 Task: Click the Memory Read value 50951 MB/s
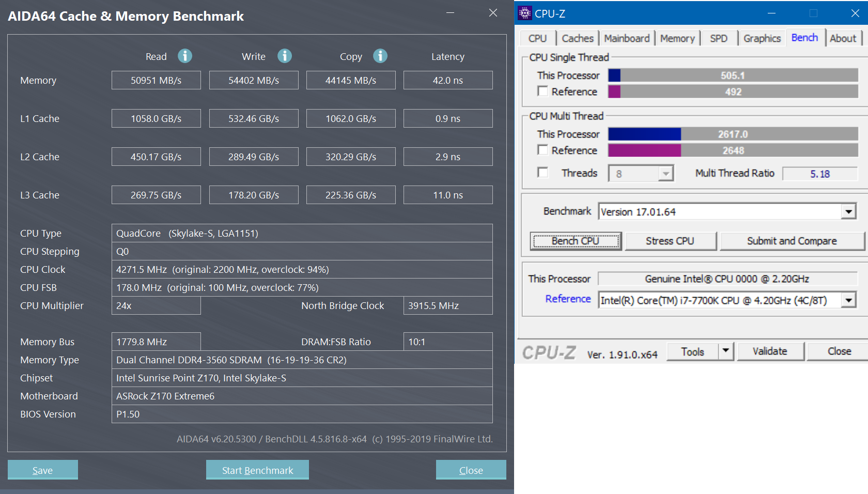click(156, 80)
